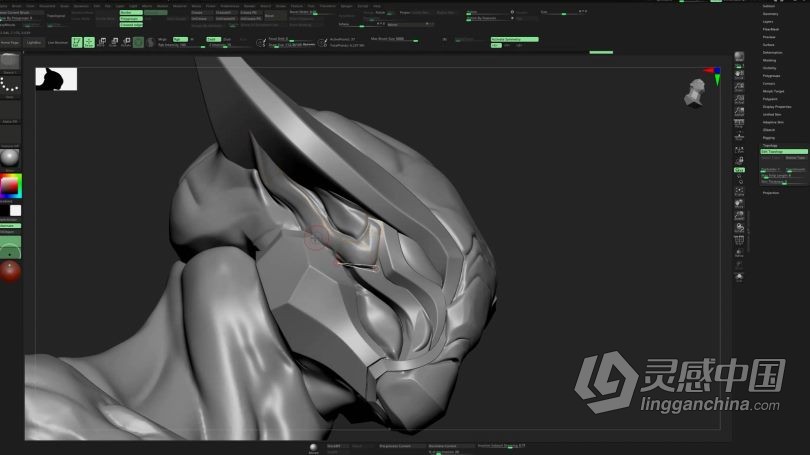Image resolution: width=810 pixels, height=455 pixels.
Task: Click the head camera navigation icon
Action: tap(695, 93)
